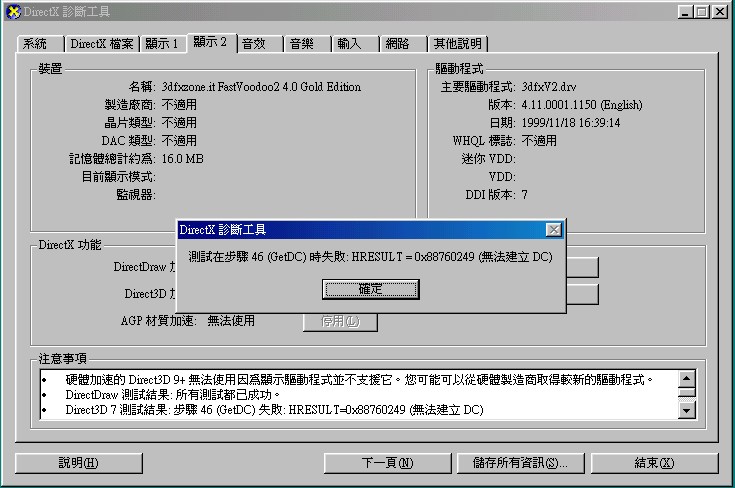This screenshot has height=488, width=735.
Task: Click the WHQL 標誌 不適用 value
Action: pos(539,141)
